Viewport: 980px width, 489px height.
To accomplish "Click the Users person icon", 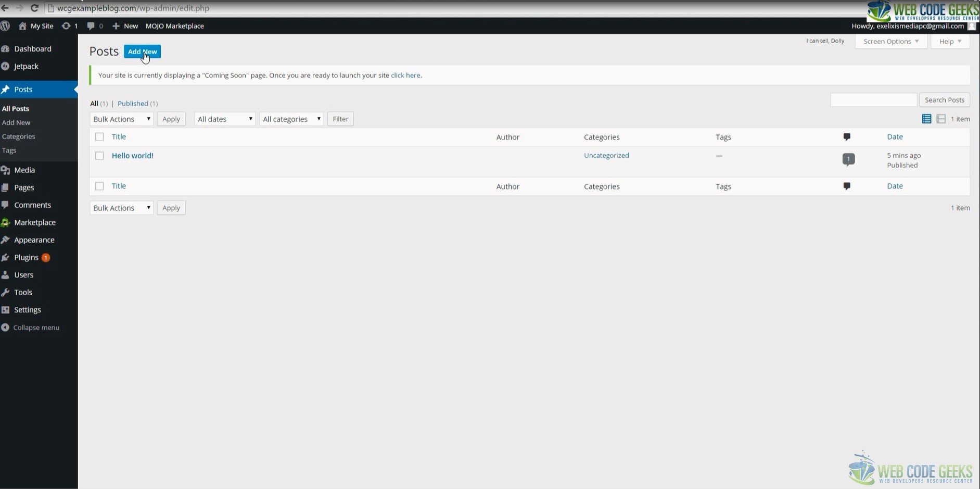I will (5, 274).
